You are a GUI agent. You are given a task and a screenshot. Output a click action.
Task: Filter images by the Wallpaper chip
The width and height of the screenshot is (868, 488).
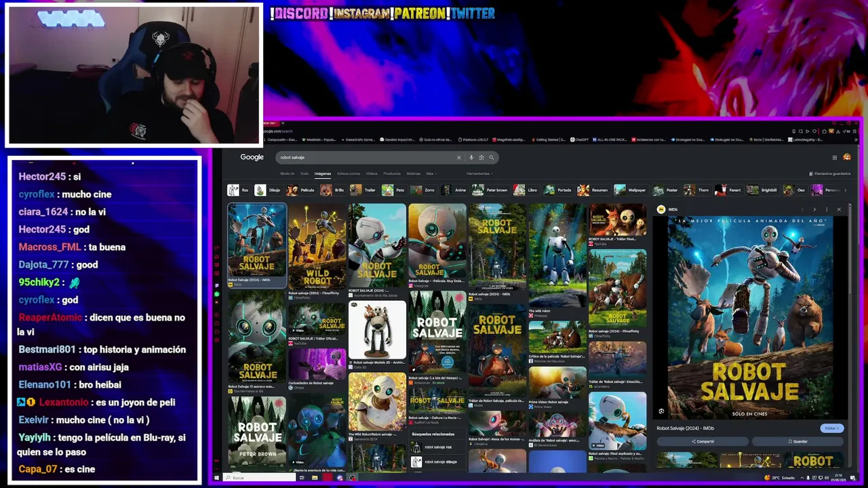[631, 190]
